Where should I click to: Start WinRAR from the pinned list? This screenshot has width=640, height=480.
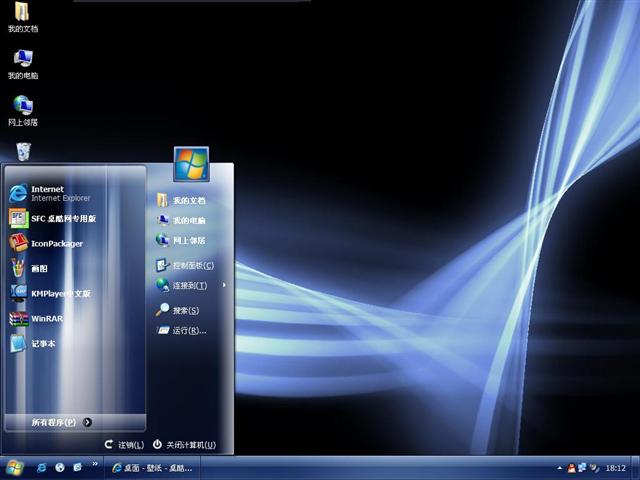point(76,318)
